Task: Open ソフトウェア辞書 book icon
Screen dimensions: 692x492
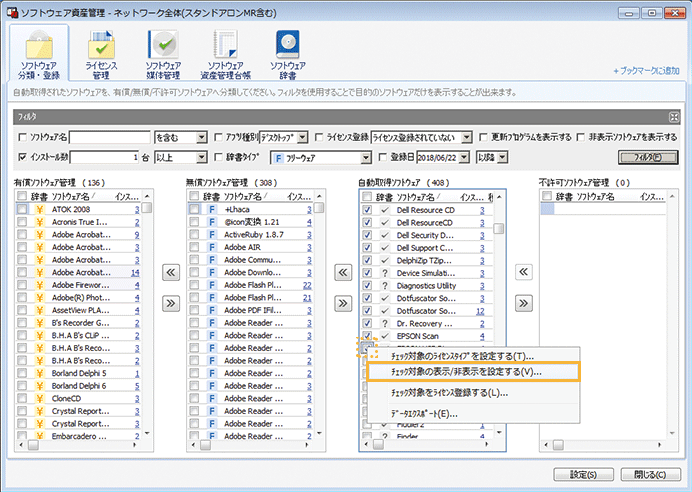Action: pos(288,44)
